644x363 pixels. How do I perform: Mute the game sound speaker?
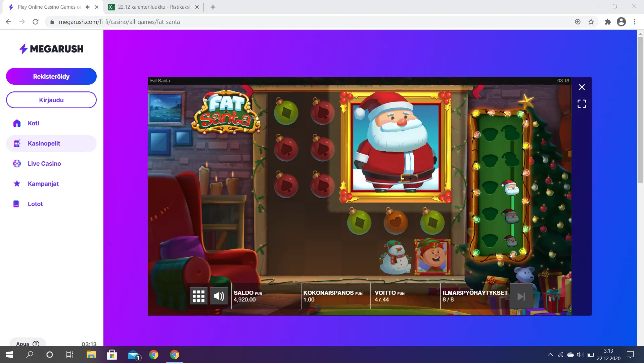219,296
